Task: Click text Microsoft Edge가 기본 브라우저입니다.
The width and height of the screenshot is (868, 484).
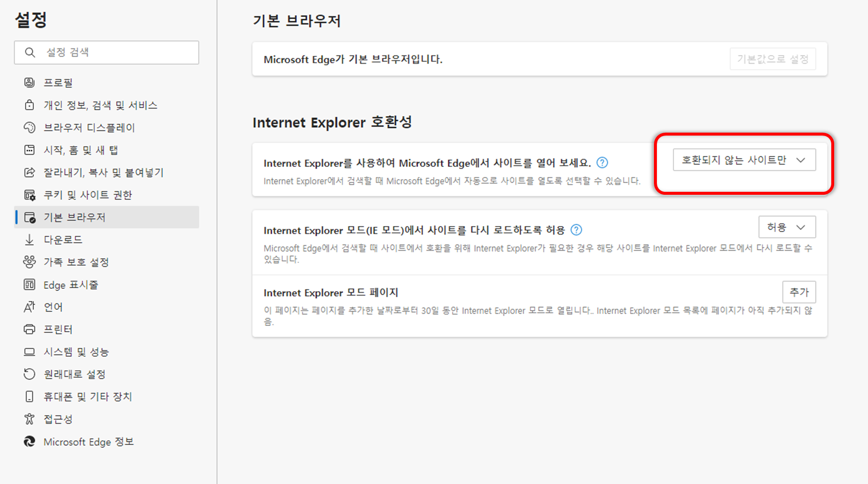Action: click(x=353, y=59)
